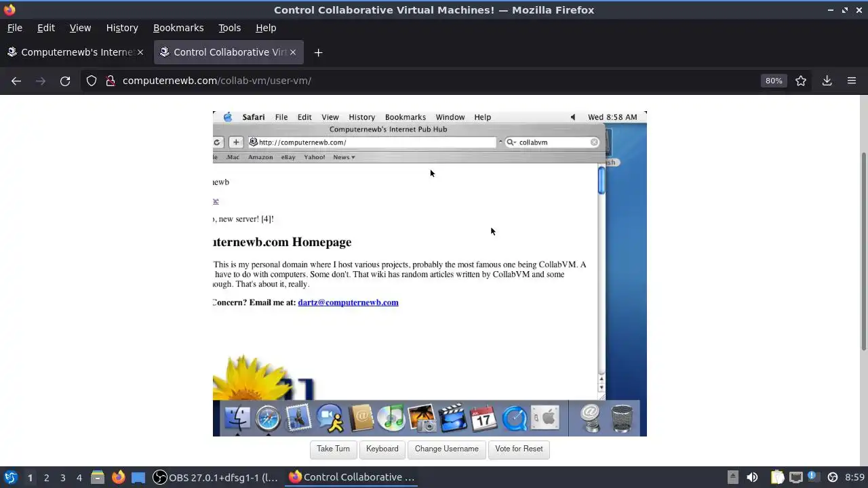
Task: Click the Firefox URL address bar
Action: (434, 81)
